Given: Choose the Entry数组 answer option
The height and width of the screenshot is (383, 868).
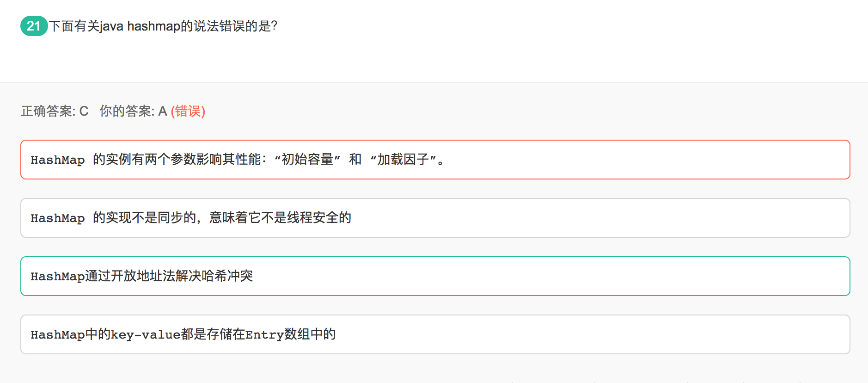Looking at the screenshot, I should coord(434,334).
